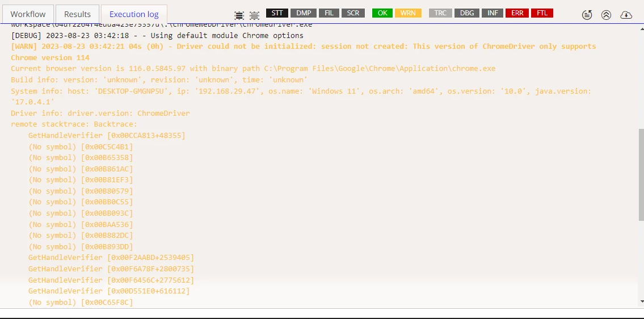Click the scrollbar up arrow
The height and width of the screenshot is (319, 644).
[x=641, y=29]
